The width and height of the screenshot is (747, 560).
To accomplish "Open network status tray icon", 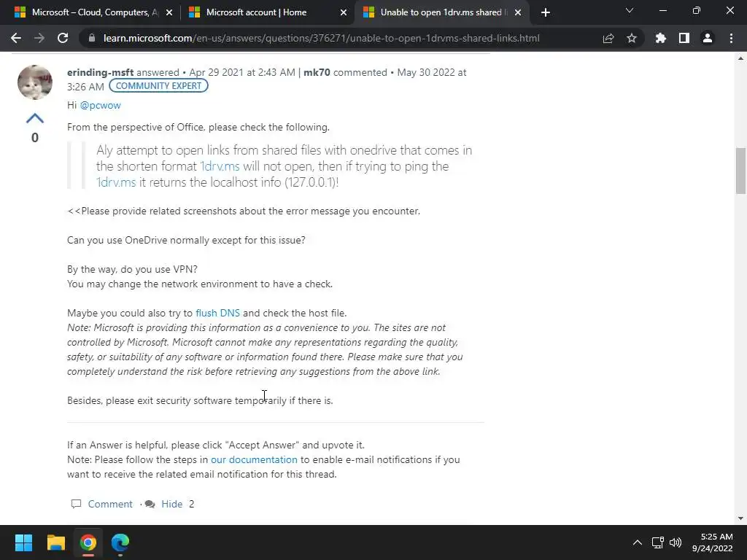I will [658, 542].
